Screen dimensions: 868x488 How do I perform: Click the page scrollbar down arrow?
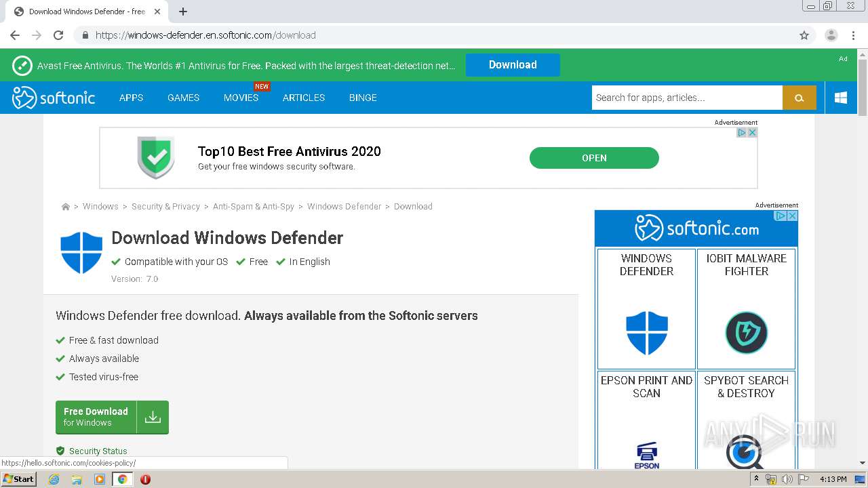click(863, 463)
